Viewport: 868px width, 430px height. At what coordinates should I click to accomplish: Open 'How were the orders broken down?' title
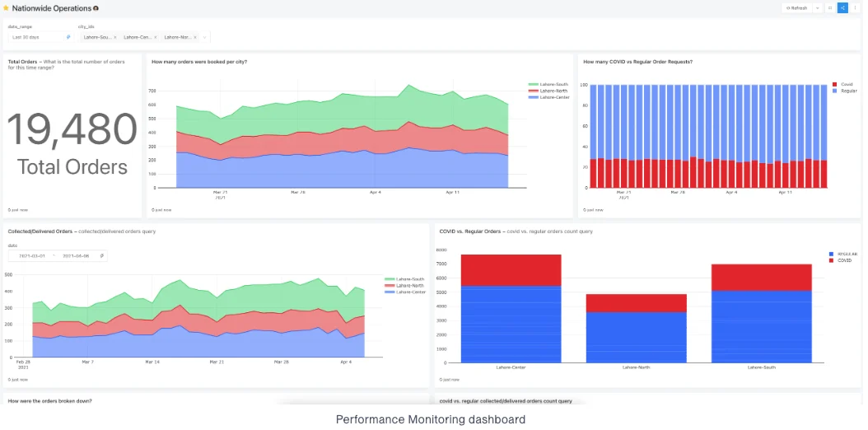tap(49, 400)
